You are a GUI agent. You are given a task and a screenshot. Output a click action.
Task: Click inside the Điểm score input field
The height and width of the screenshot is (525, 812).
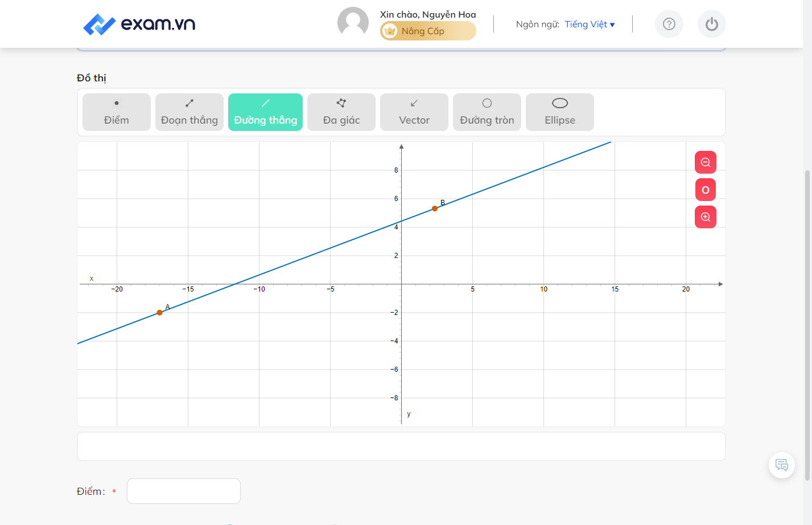click(x=184, y=491)
